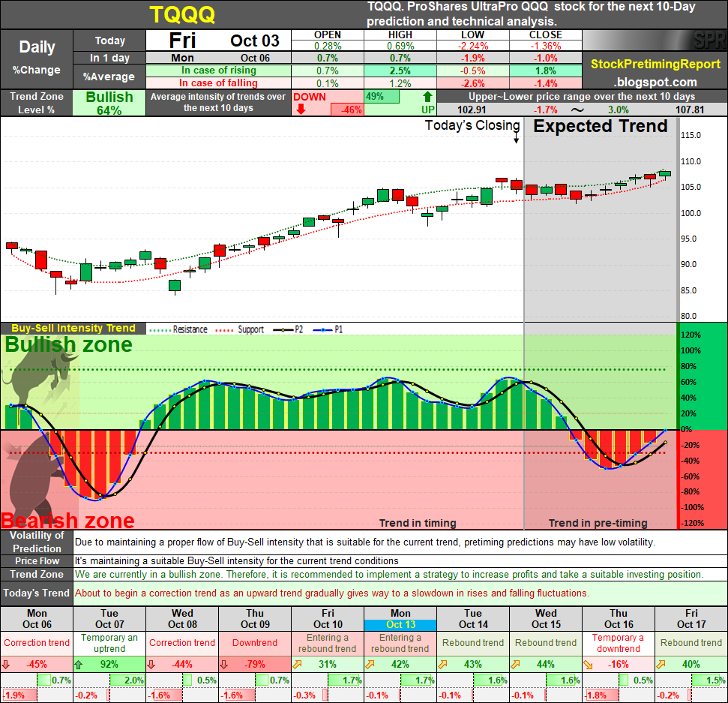
Task: Click the lower price value 102.91
Action: (472, 110)
